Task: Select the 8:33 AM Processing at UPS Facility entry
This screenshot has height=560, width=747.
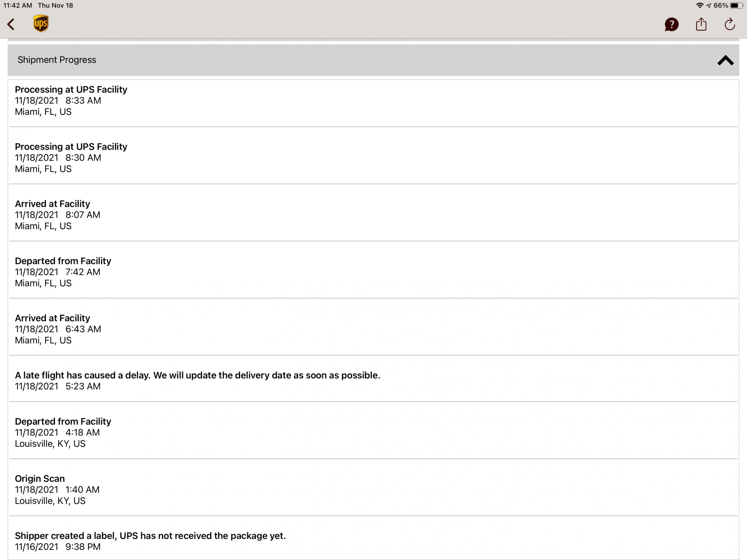Action: 71,100
